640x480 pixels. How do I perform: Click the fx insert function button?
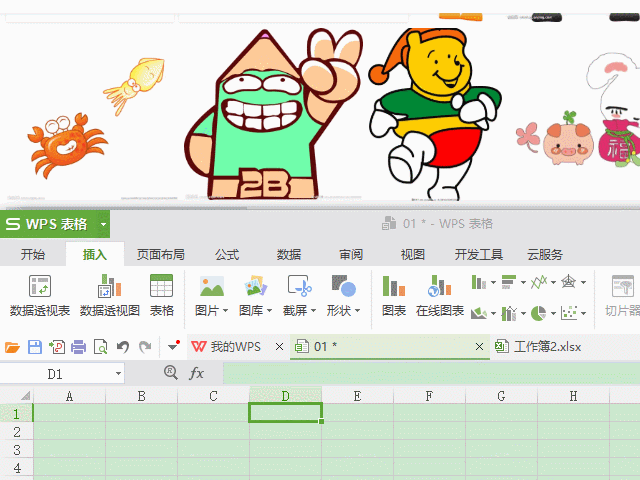point(196,373)
